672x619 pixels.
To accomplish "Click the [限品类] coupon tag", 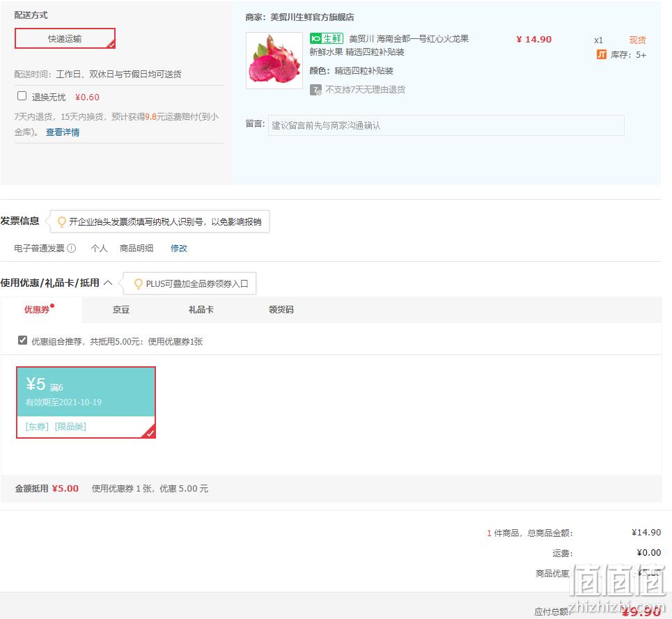I will [70, 426].
